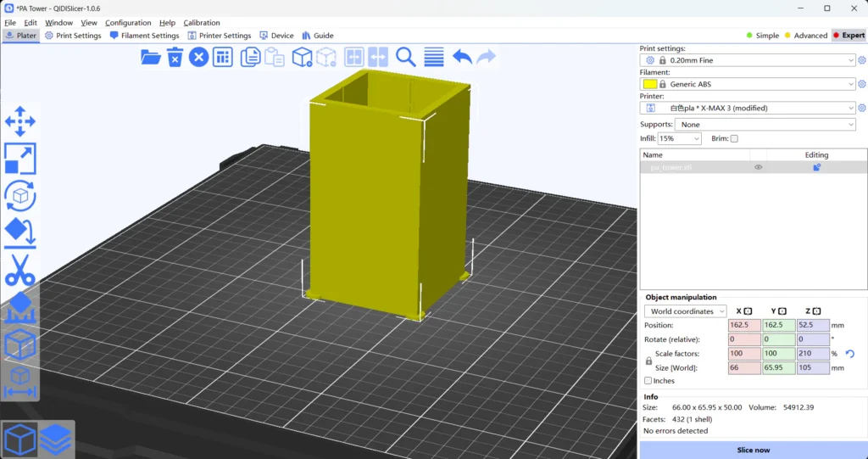The width and height of the screenshot is (868, 459).
Task: Choose the Rotate tool
Action: pos(20,195)
